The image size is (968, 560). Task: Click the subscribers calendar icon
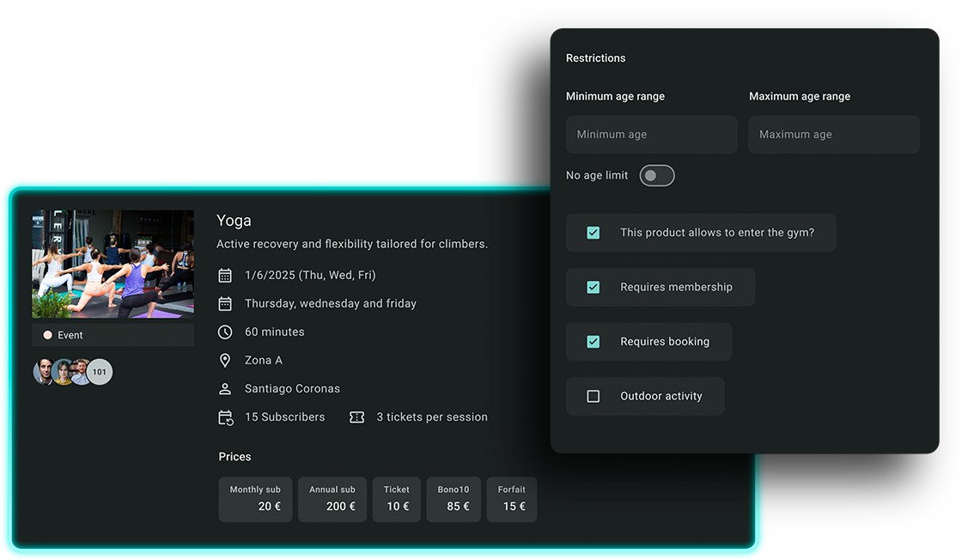pos(225,417)
